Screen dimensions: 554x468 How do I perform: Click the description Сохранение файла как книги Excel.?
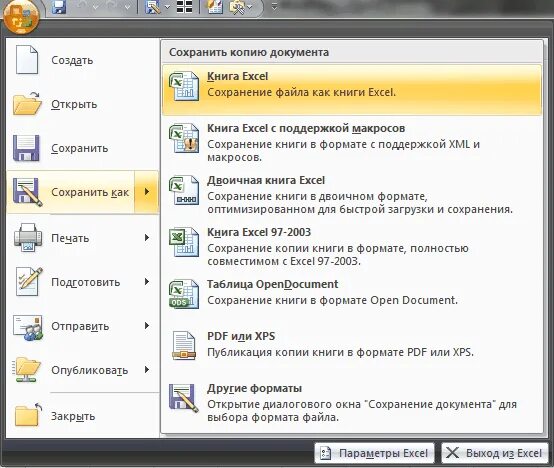pos(301,93)
